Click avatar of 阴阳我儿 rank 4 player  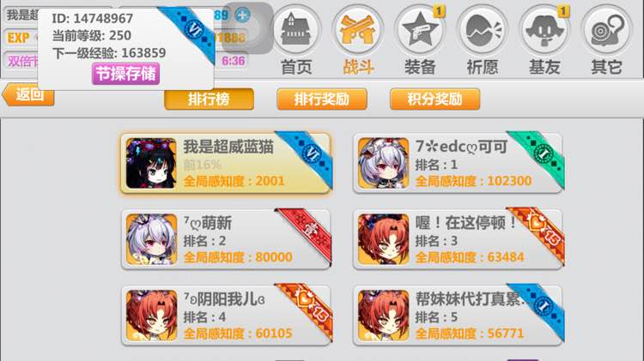click(151, 316)
